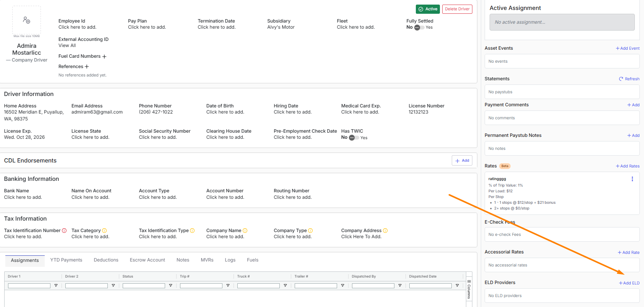The width and height of the screenshot is (644, 307).
Task: Click Status filter input
Action: pyautogui.click(x=144, y=286)
